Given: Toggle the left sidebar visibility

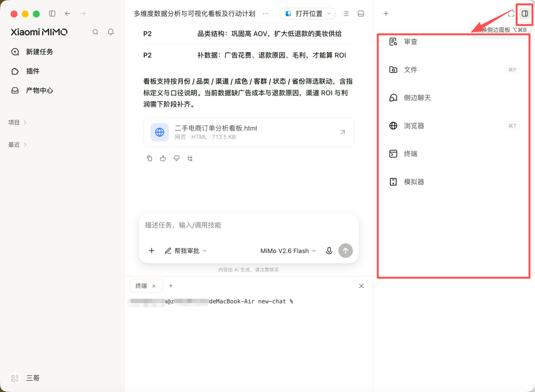Looking at the screenshot, I should coord(52,14).
